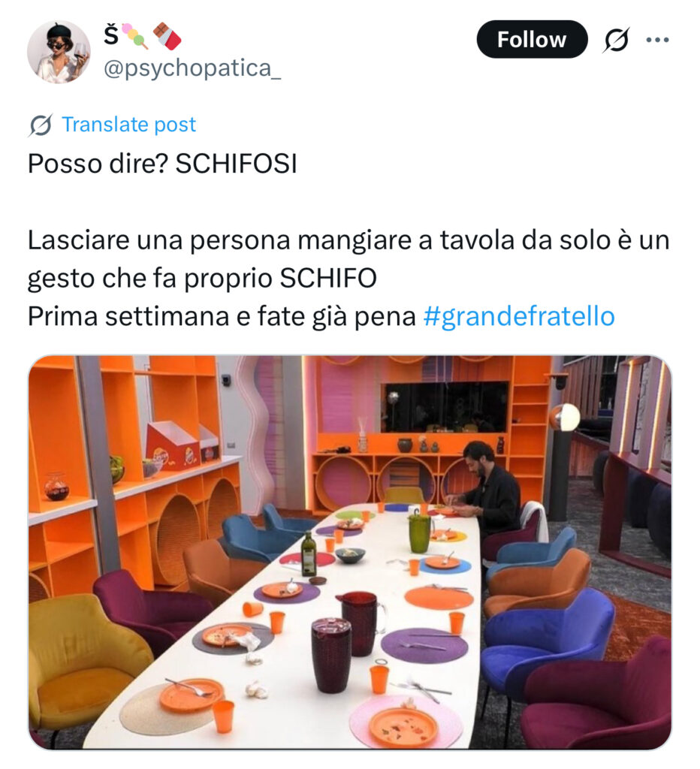This screenshot has height=769, width=700.
Task: Click the Follow button
Action: 532,39
